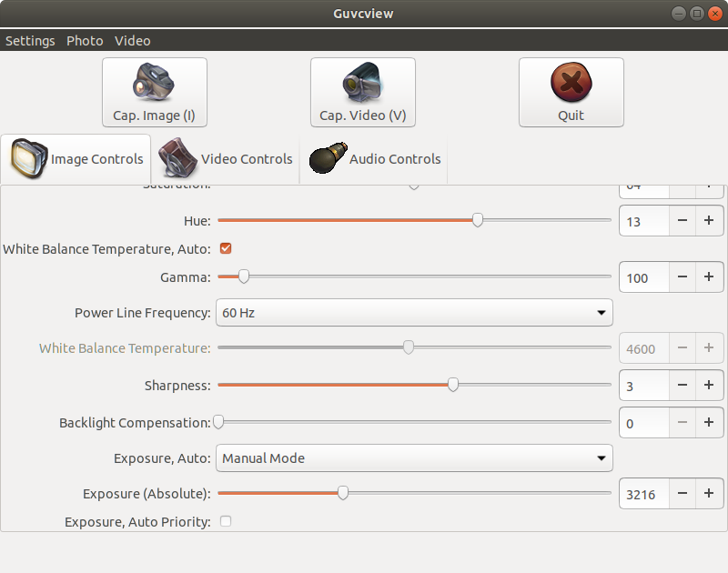Decrease Sharpness with the minus button
Image resolution: width=728 pixels, height=573 pixels.
682,385
